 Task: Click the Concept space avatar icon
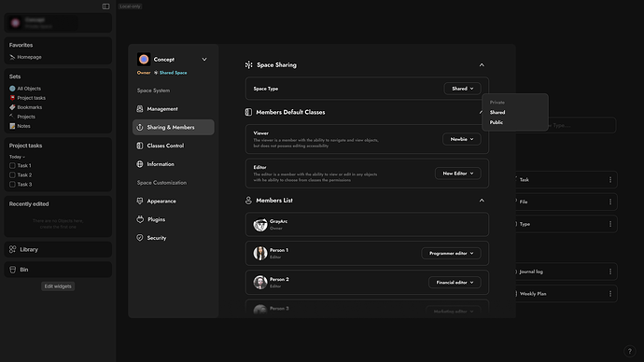point(144,59)
